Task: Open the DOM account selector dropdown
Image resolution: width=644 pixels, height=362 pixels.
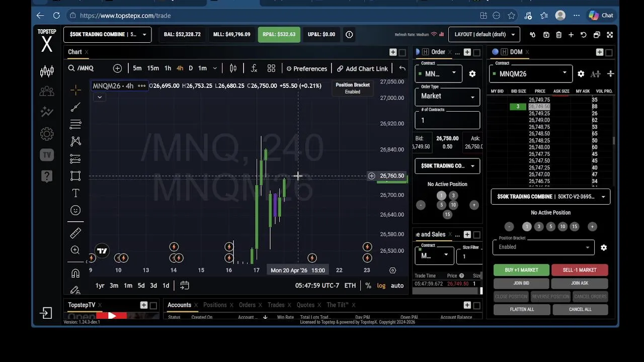Action: coord(550,197)
